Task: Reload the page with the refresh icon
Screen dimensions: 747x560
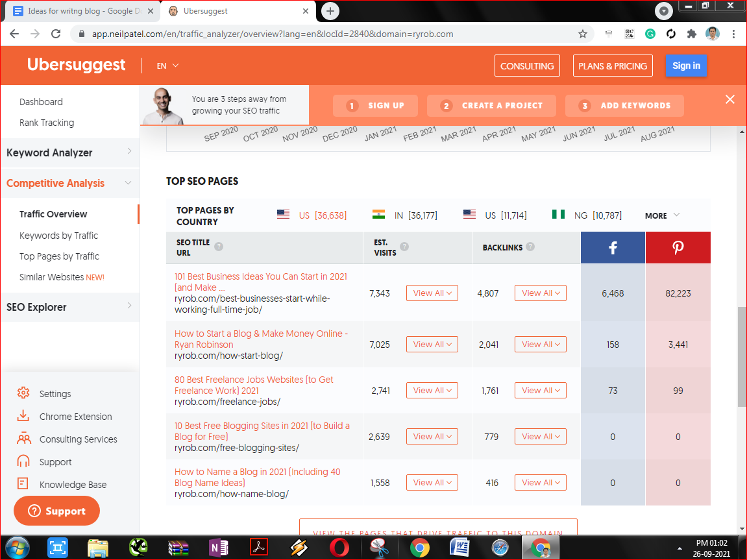Action: tap(56, 34)
